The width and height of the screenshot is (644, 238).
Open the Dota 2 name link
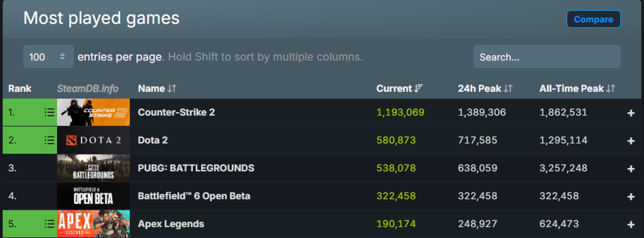click(153, 140)
